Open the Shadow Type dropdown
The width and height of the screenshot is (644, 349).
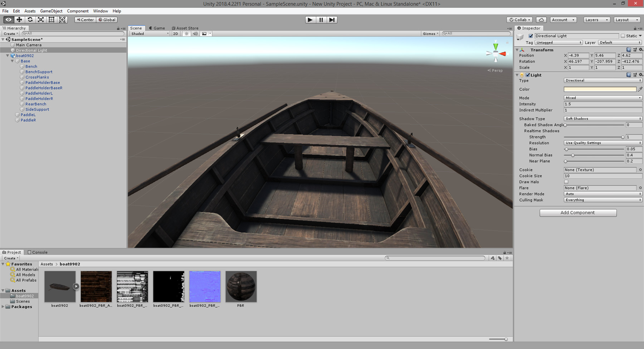tap(603, 118)
